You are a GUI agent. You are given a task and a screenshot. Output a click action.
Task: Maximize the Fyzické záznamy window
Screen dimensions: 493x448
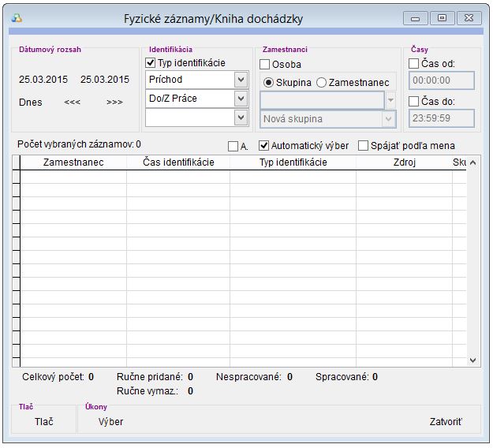click(442, 18)
